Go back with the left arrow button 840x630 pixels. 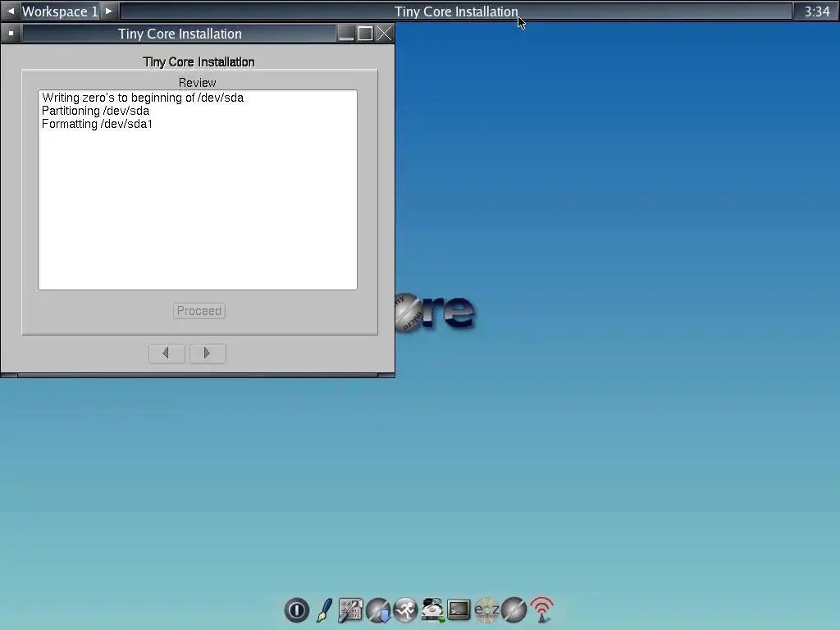click(x=167, y=353)
